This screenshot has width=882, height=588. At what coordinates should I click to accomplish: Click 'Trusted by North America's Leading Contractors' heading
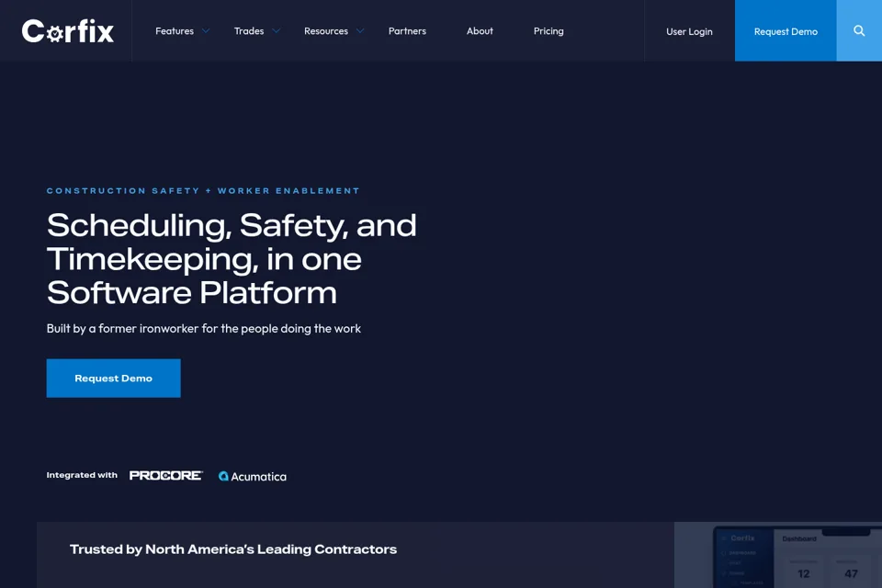(x=233, y=549)
